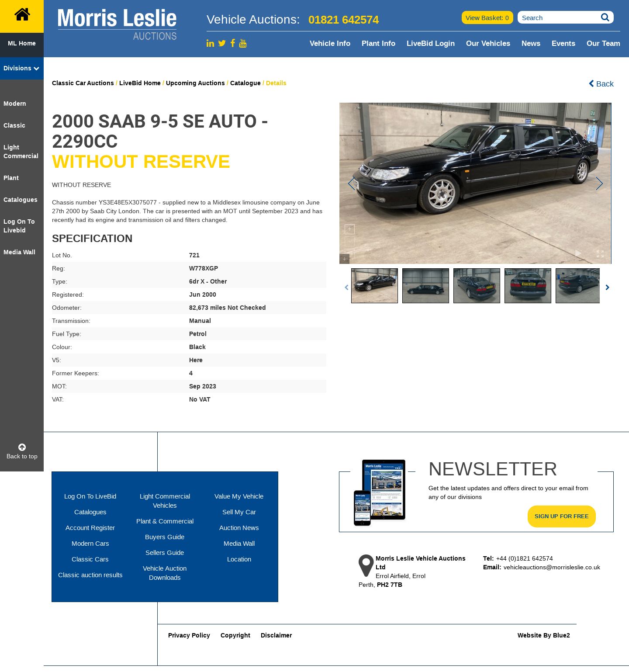Screen dimensions: 629x672
Task: Go to ML Home
Action: click(x=22, y=43)
